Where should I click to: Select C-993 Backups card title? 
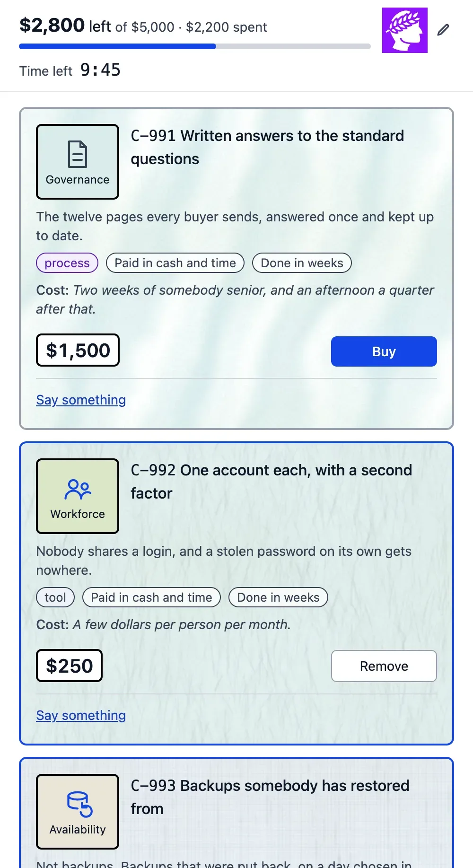coord(270,797)
